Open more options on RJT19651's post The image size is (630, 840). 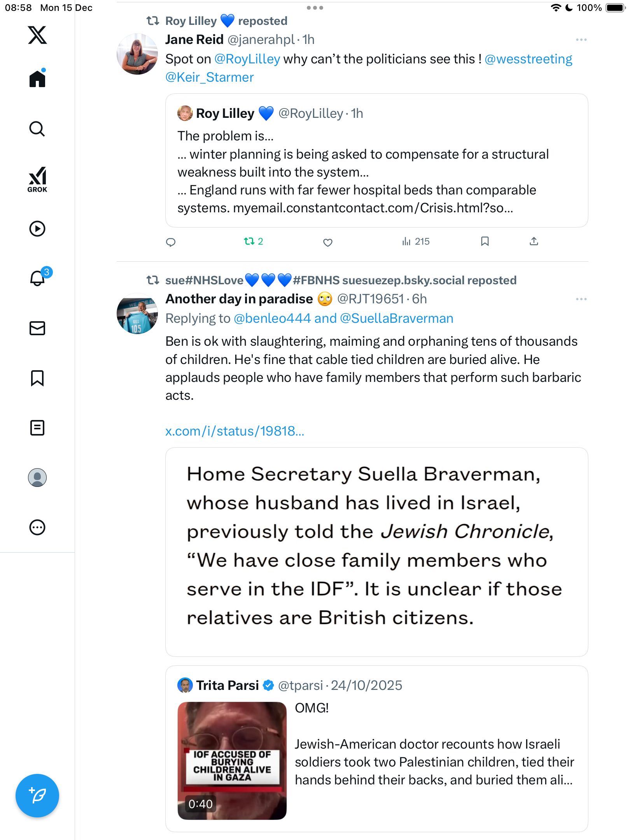[x=581, y=299]
